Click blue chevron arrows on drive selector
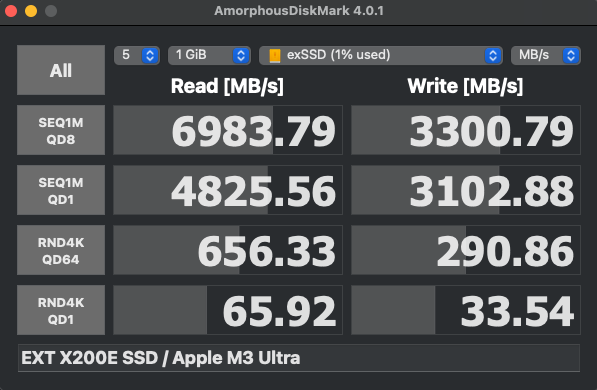Screen dimensions: 597x390 493,56
